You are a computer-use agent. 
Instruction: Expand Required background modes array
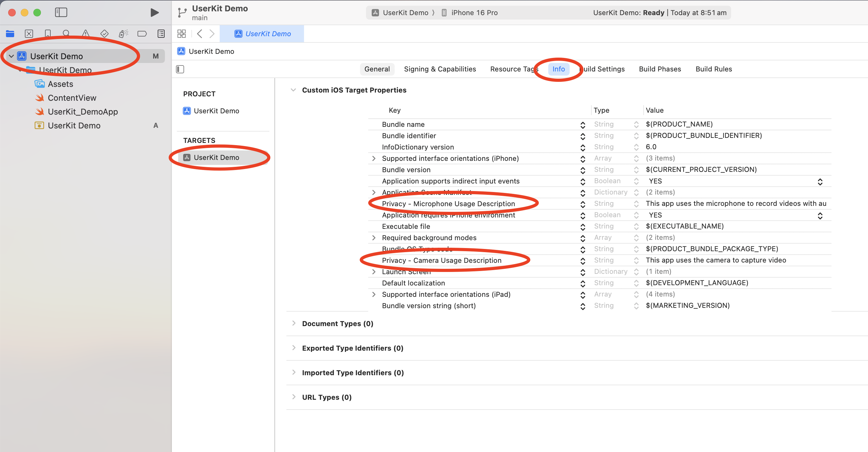click(374, 238)
